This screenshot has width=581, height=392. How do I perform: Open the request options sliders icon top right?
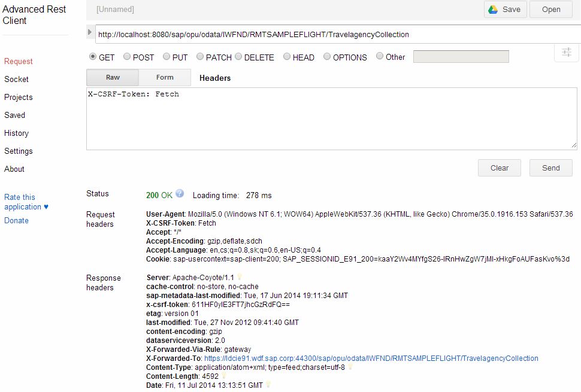point(566,53)
